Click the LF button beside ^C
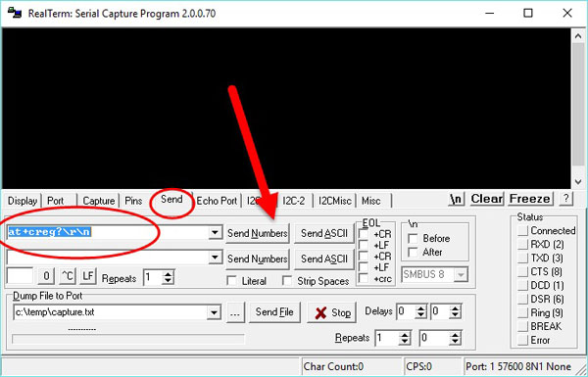This screenshot has height=377, width=588. [x=88, y=276]
